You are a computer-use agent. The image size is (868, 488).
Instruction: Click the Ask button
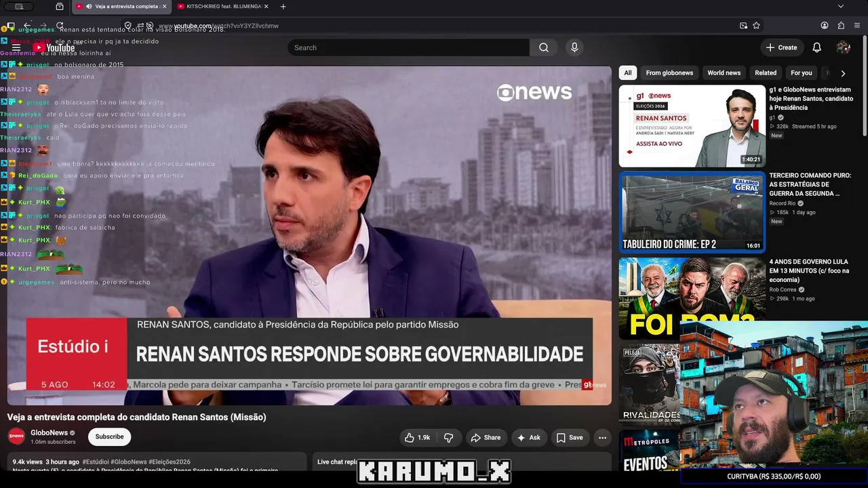coord(529,438)
